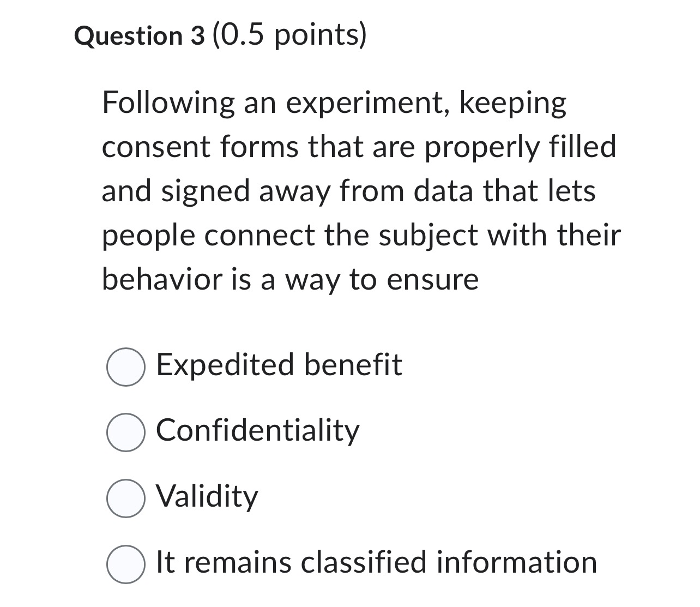Screen dimensions: 700x607
Task: Click the radio button next to 'Confidentiality'
Action: 126,431
